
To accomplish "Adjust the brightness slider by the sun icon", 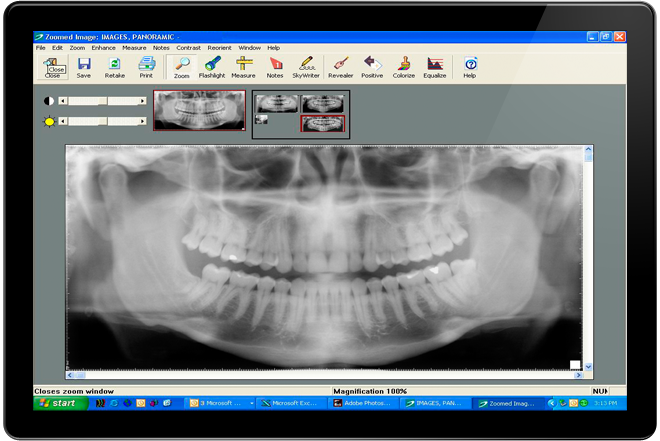I will click(102, 121).
